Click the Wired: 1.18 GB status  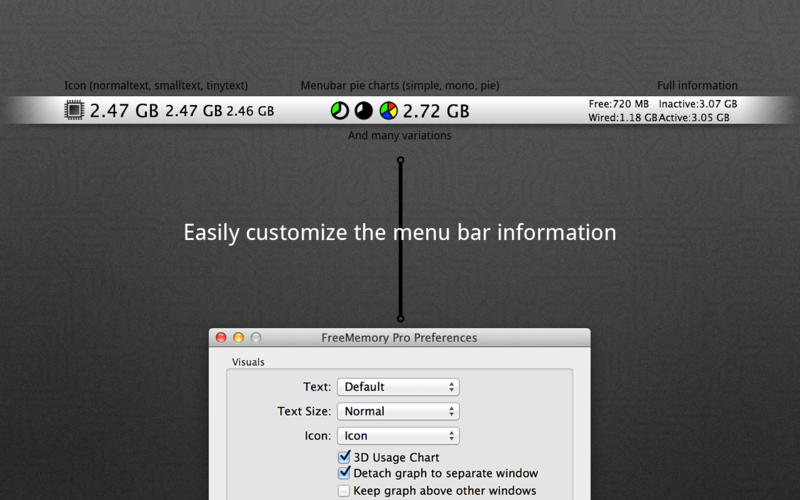[x=622, y=118]
